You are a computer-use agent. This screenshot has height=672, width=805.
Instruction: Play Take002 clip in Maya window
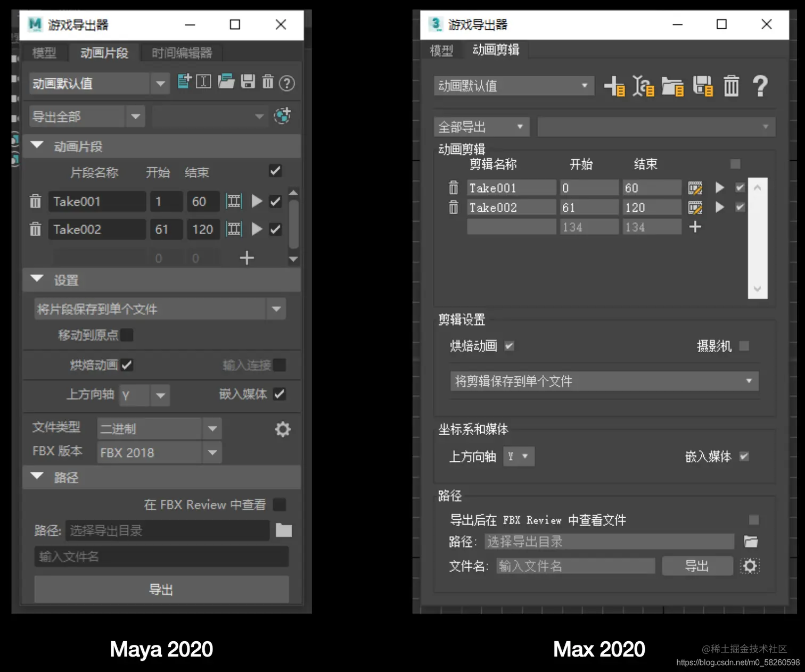click(257, 229)
